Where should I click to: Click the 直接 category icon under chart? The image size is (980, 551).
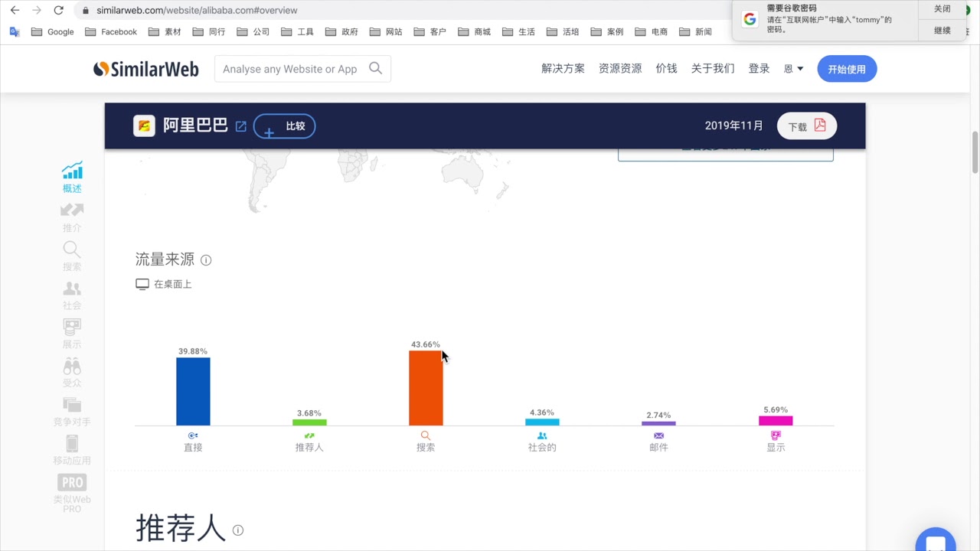pos(193,435)
